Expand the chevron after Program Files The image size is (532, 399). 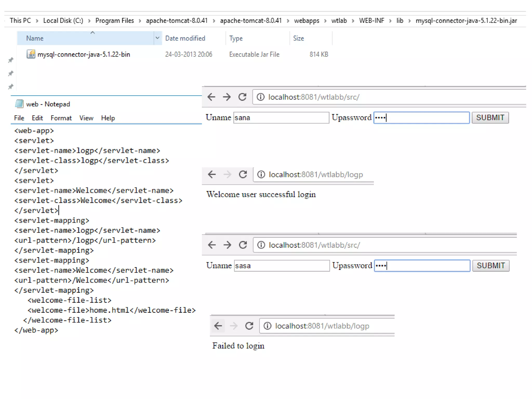[x=140, y=21]
